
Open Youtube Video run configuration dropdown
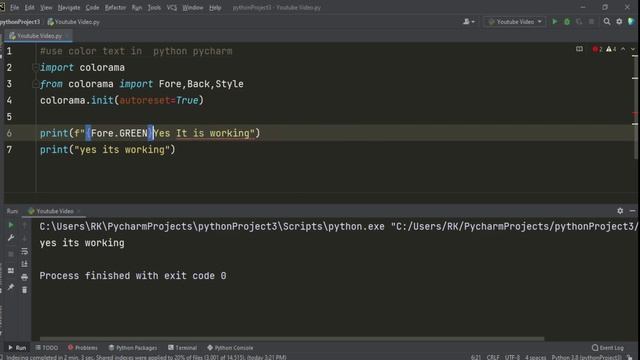[515, 22]
